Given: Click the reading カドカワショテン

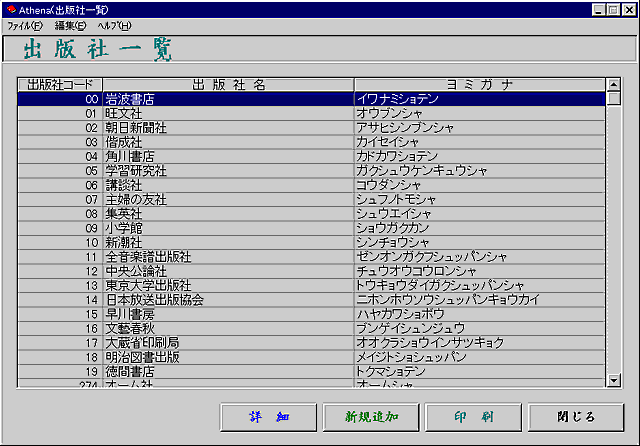Looking at the screenshot, I should click(397, 157).
